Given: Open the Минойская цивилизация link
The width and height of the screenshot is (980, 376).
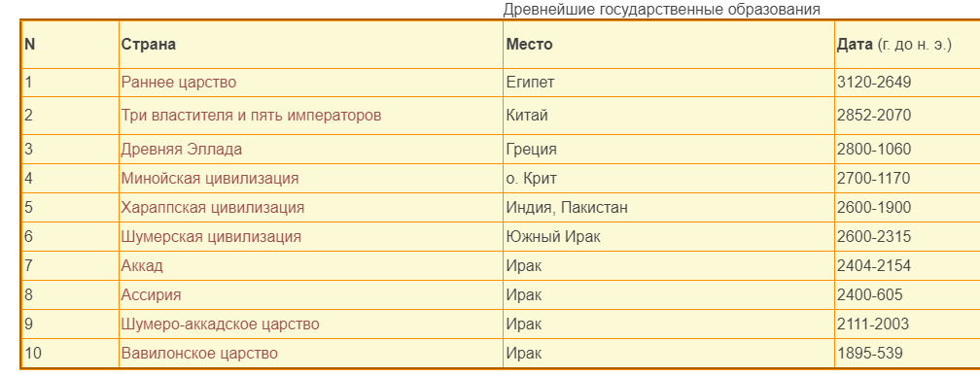Looking at the screenshot, I should [210, 179].
